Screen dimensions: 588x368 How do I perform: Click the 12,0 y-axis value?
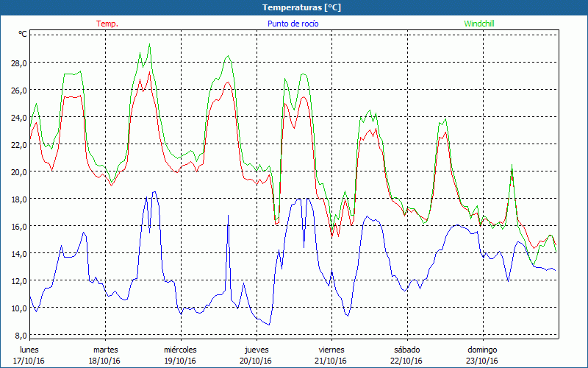(18, 281)
